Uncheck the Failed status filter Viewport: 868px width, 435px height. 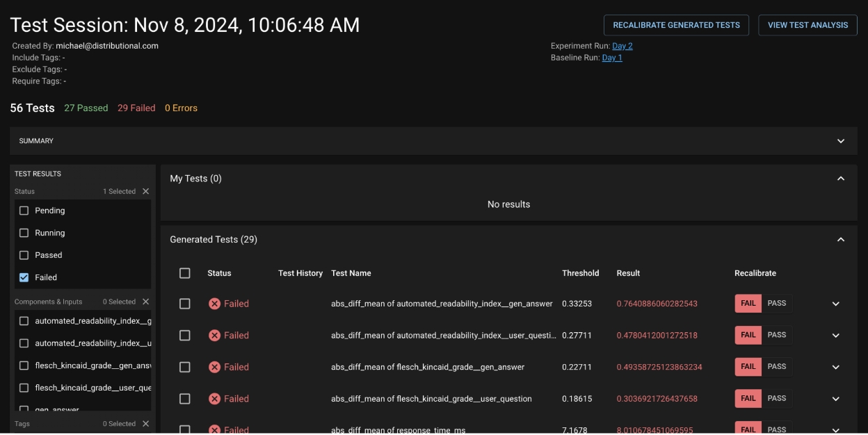tap(24, 277)
